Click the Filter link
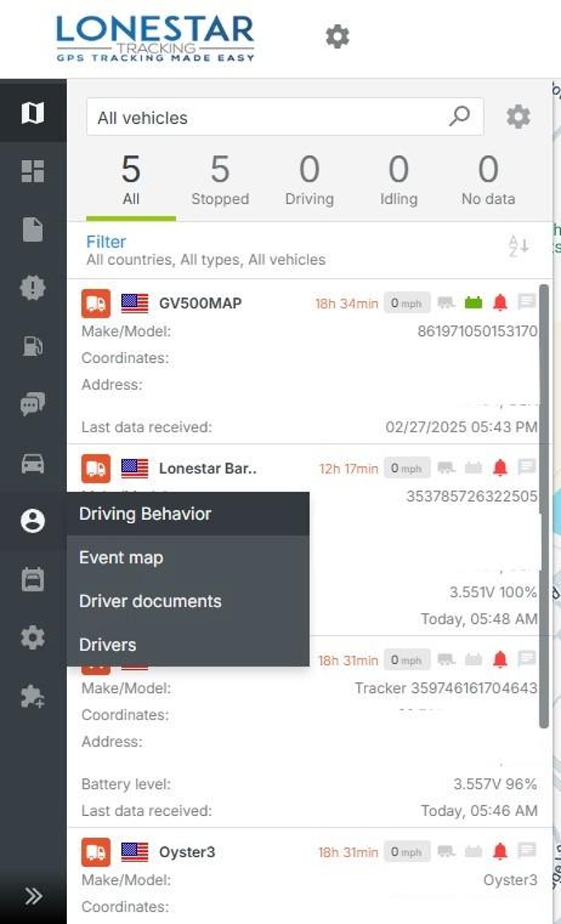The height and width of the screenshot is (924, 561). pyautogui.click(x=106, y=242)
